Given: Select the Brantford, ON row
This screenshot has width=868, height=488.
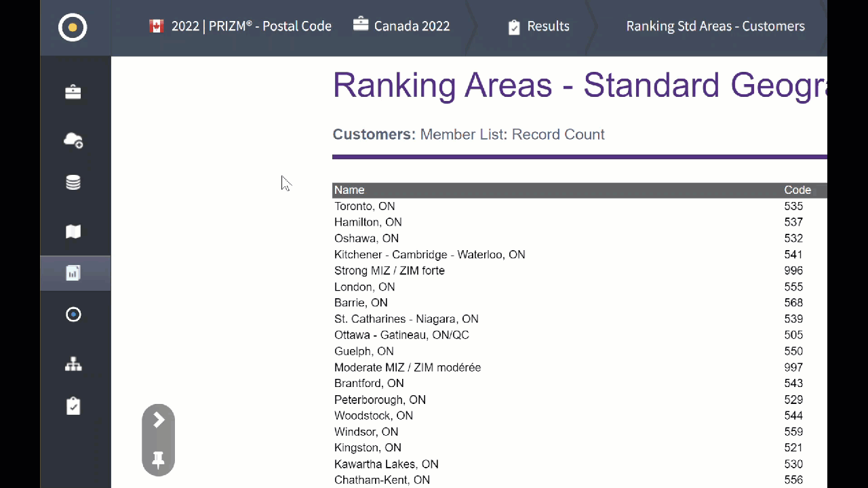Looking at the screenshot, I should pos(580,384).
